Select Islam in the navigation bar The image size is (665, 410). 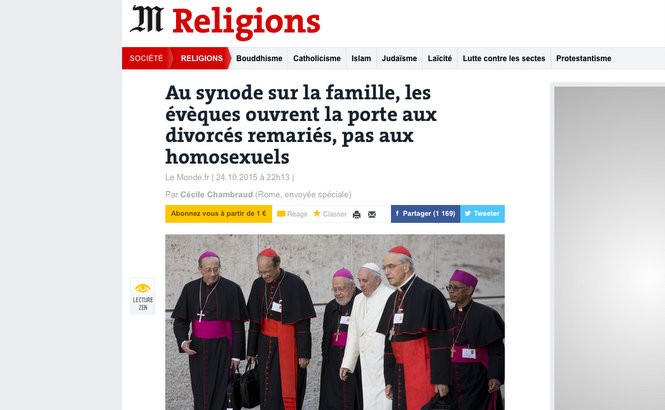click(361, 59)
